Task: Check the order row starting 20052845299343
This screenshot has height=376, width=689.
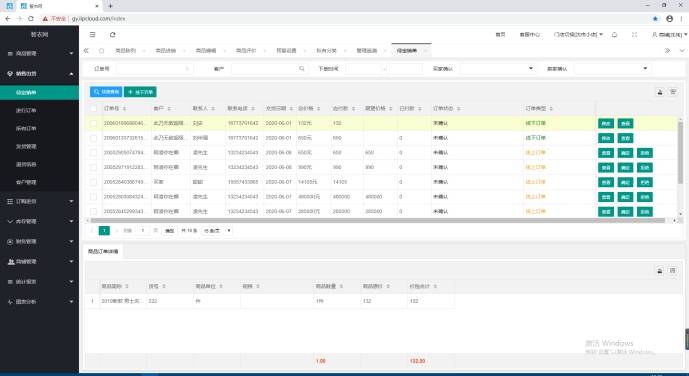Action: [x=93, y=211]
